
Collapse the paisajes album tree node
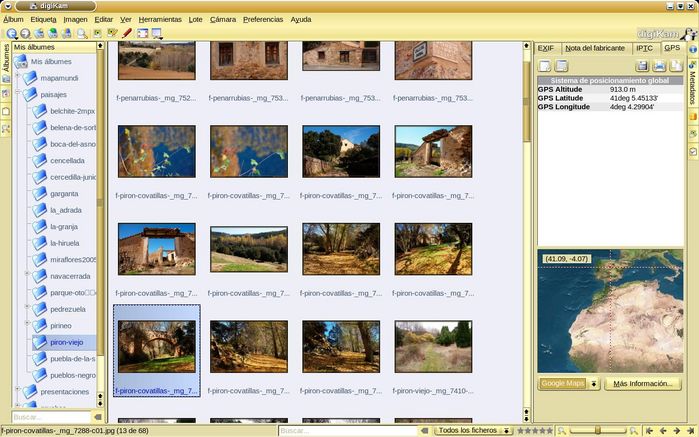pos(18,92)
